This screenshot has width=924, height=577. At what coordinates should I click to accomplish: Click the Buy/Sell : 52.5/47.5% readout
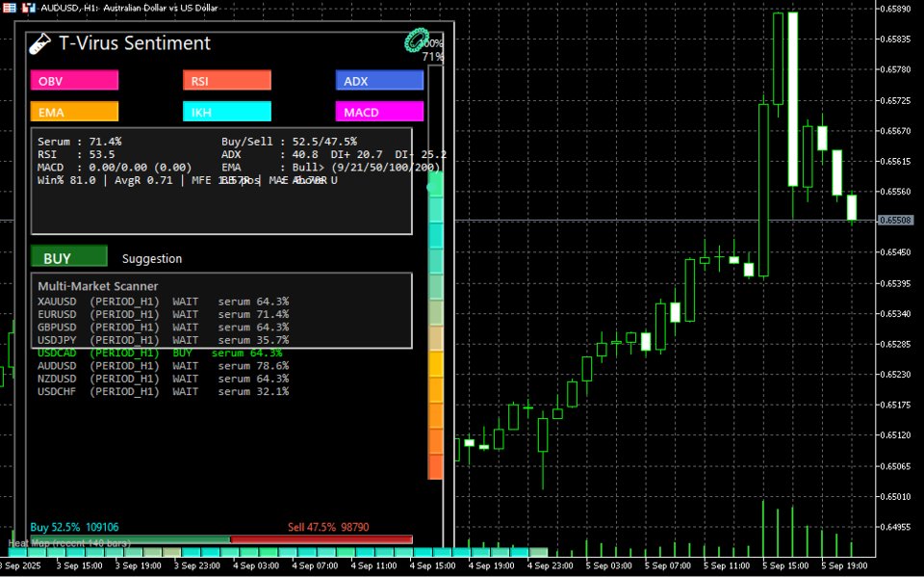tap(290, 142)
